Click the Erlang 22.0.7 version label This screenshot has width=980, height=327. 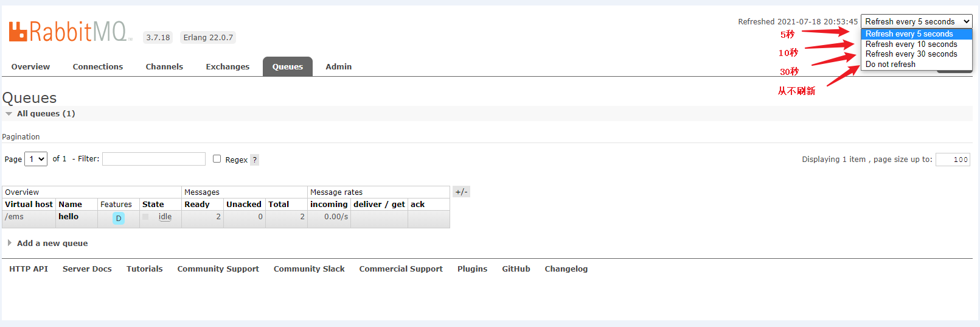pos(208,37)
